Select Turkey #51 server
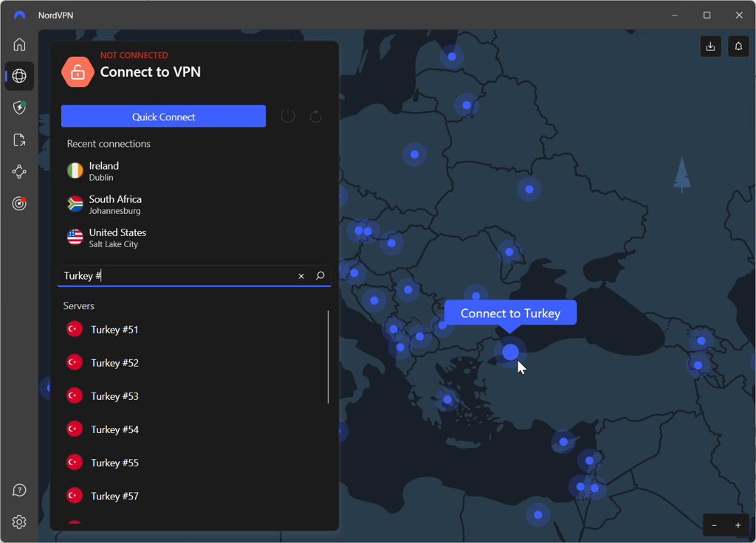 click(193, 330)
